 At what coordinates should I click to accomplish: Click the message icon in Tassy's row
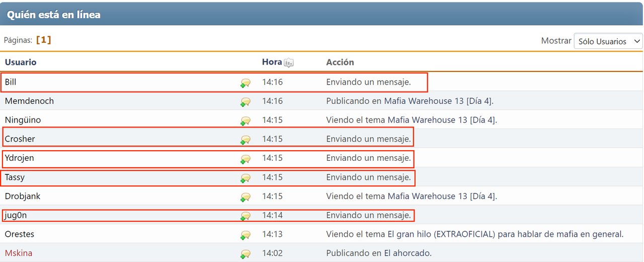click(246, 178)
